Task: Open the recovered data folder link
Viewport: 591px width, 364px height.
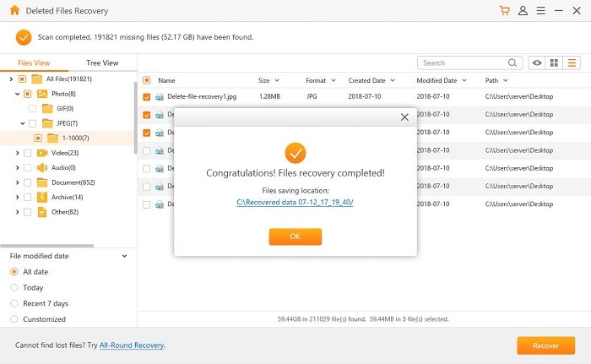Action: (295, 202)
